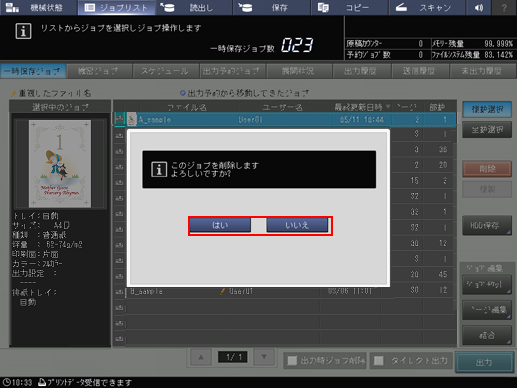Cancel deletion with the いいえ button
The image size is (517, 388).
[297, 225]
